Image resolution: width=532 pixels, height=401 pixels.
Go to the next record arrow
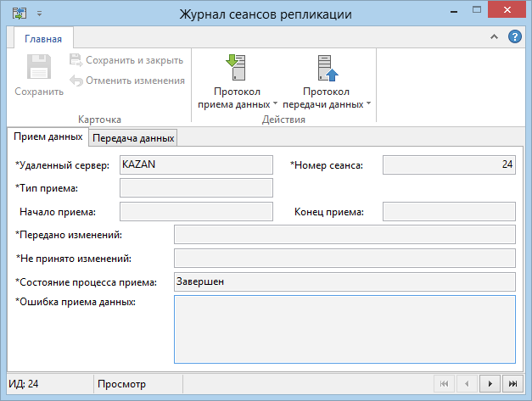(490, 383)
